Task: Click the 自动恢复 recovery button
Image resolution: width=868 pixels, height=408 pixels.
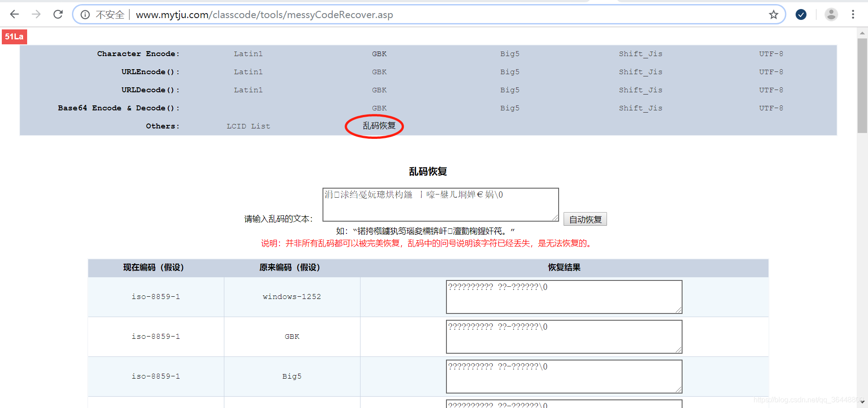Action: click(585, 219)
